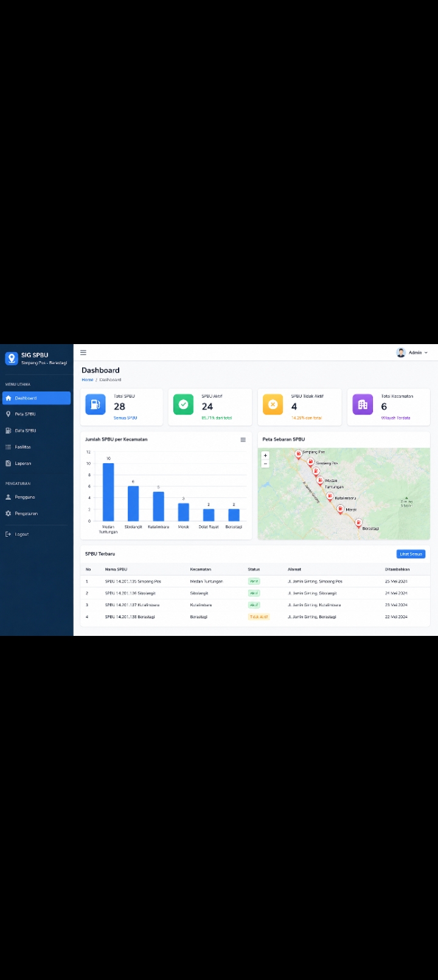Click the Sibolangit bar in chart
This screenshot has height=980, width=438.
(x=133, y=504)
